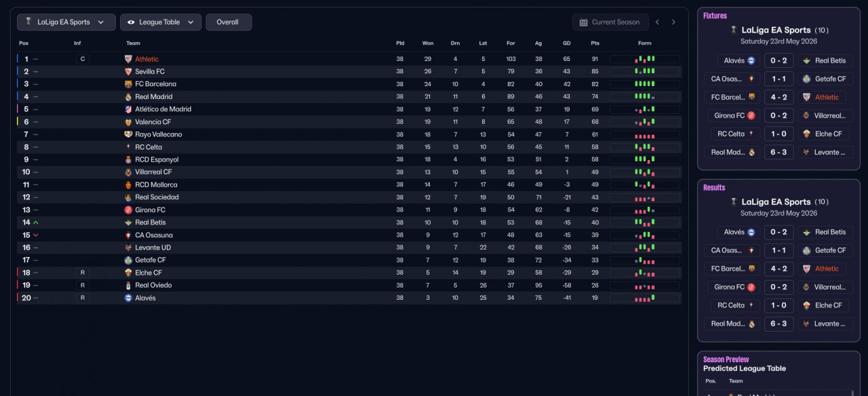Open the League Table view dropdown

(x=161, y=22)
